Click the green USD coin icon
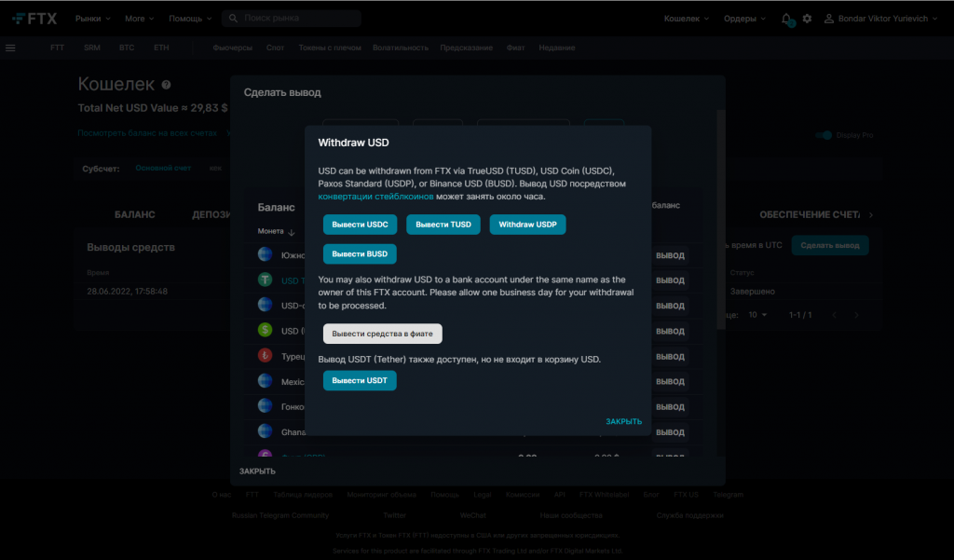The height and width of the screenshot is (560, 954). click(265, 330)
